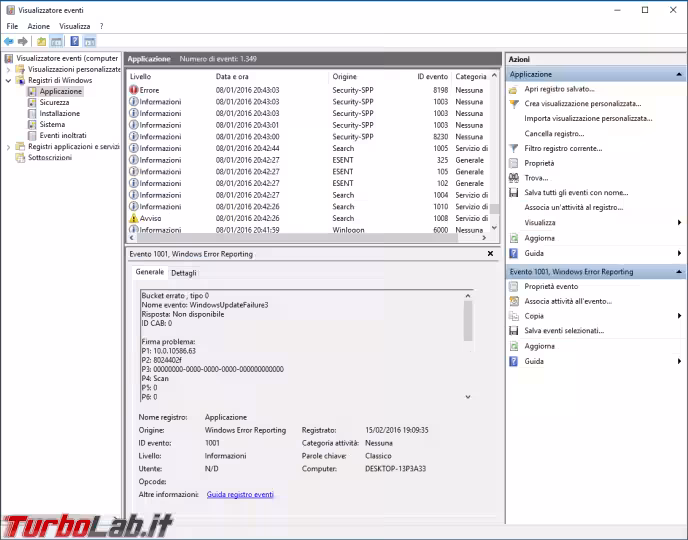Click the Crea visualizzazione personalizzata funnel icon
Viewport: 688px width, 540px height.
click(513, 104)
